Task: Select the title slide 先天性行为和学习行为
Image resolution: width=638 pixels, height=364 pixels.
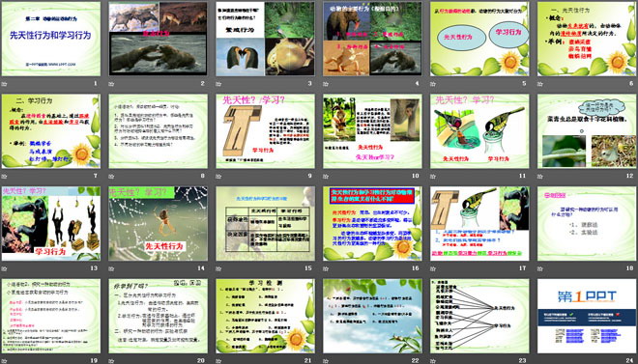Action: [x=51, y=39]
